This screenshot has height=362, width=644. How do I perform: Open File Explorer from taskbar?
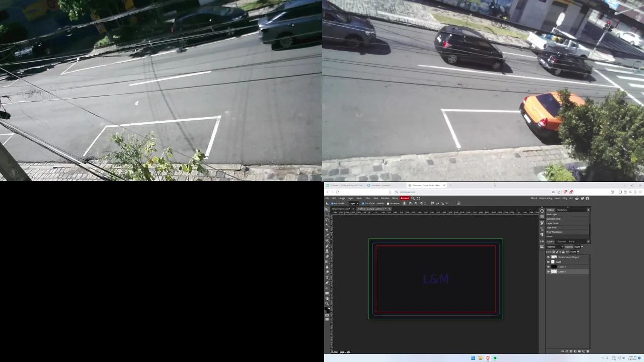pos(480,358)
